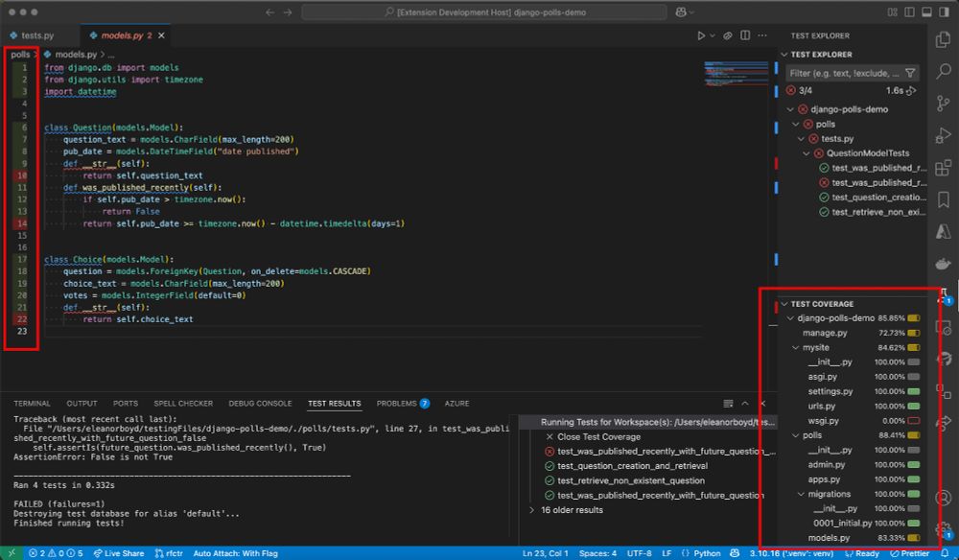Collapse the migrations folder in Test Coverage
The height and width of the screenshot is (560, 959).
pos(801,494)
